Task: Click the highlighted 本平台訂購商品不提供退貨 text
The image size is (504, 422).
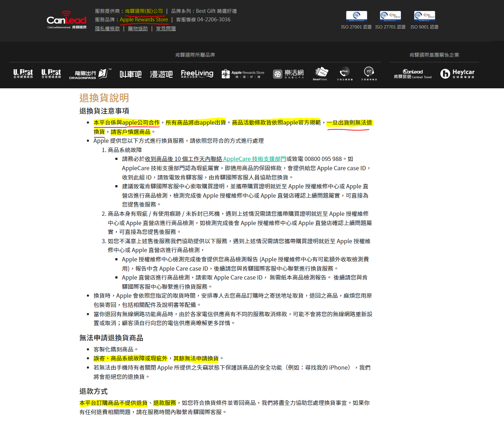Action: tap(114, 403)
